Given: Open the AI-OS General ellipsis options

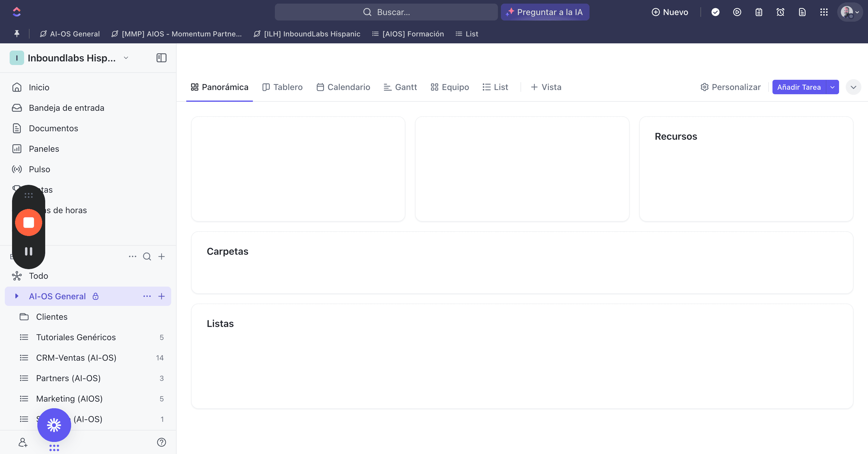Looking at the screenshot, I should pos(147,296).
